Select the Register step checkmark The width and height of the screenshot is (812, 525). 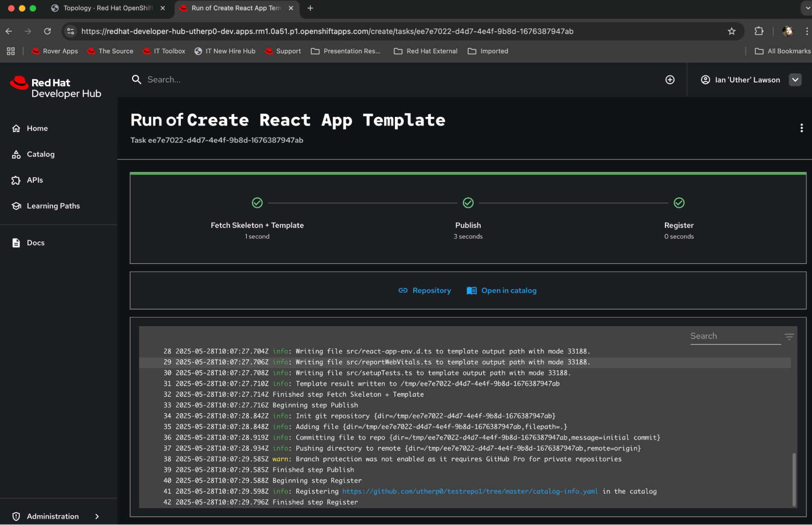(679, 203)
